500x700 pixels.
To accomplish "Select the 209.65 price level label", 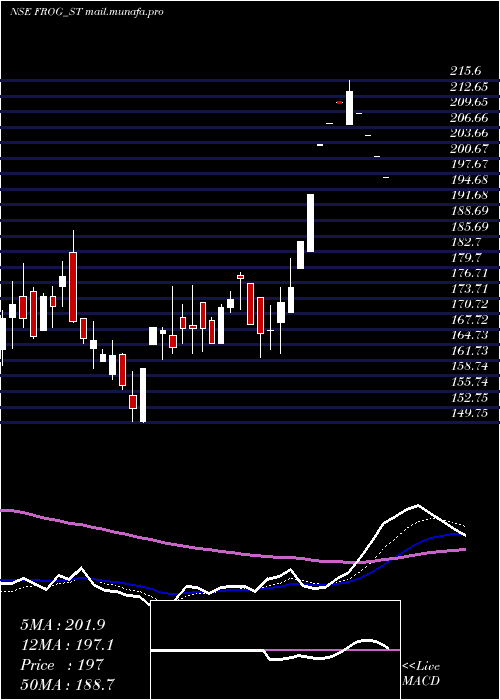I will tap(469, 102).
